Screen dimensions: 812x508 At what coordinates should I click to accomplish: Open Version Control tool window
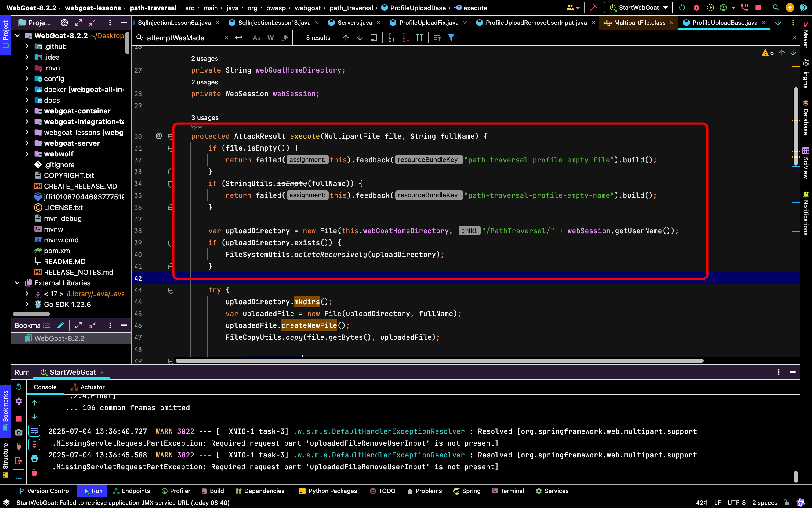45,491
